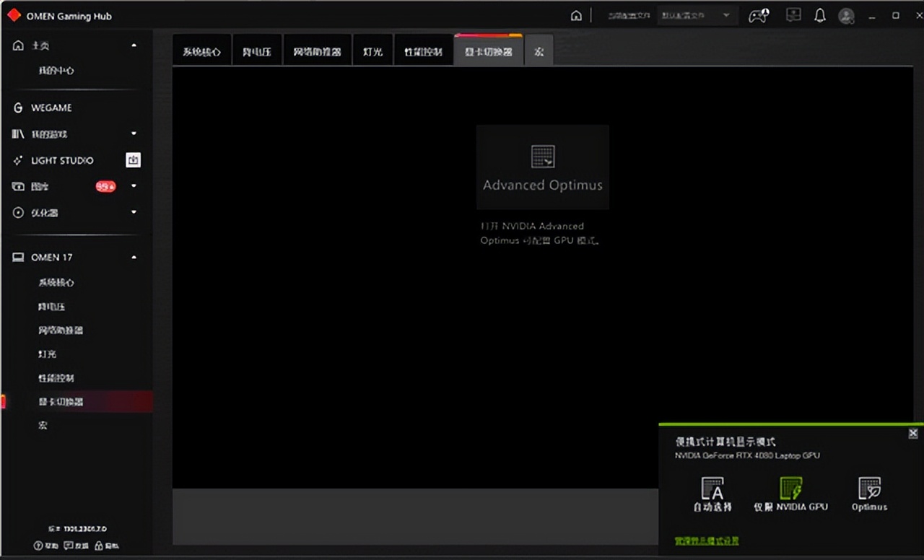Open the notifications bell
Viewport: 924px width, 560px height.
pos(820,16)
